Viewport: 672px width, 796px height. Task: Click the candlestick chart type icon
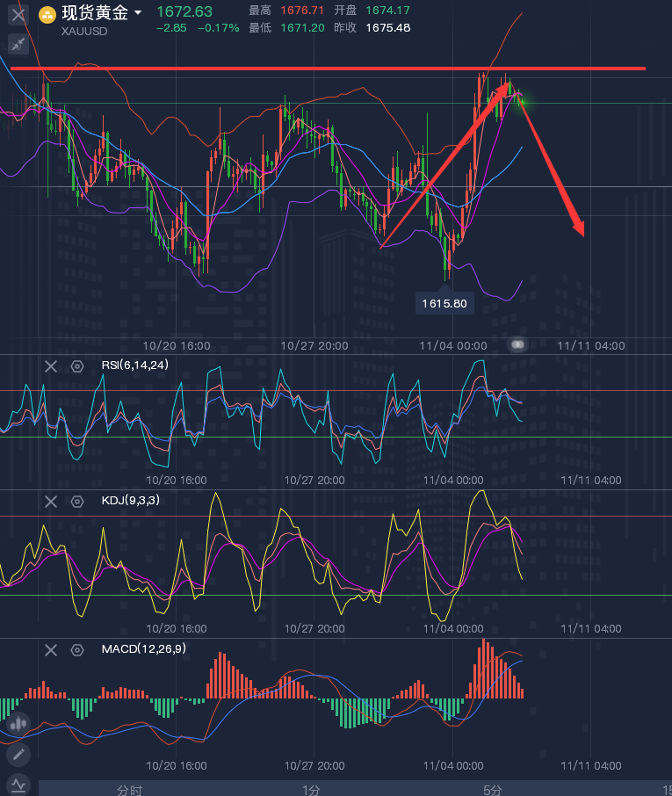click(18, 723)
